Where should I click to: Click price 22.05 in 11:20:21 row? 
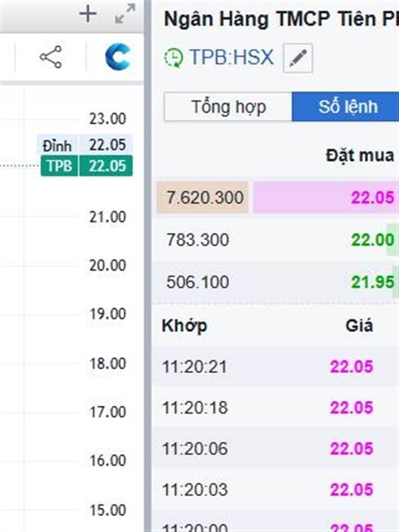pyautogui.click(x=352, y=367)
